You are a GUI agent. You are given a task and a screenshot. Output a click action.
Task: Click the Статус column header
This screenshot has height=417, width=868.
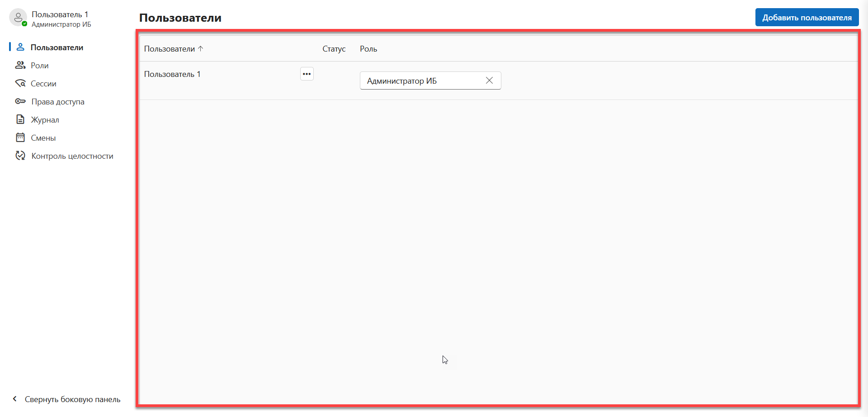click(x=334, y=49)
